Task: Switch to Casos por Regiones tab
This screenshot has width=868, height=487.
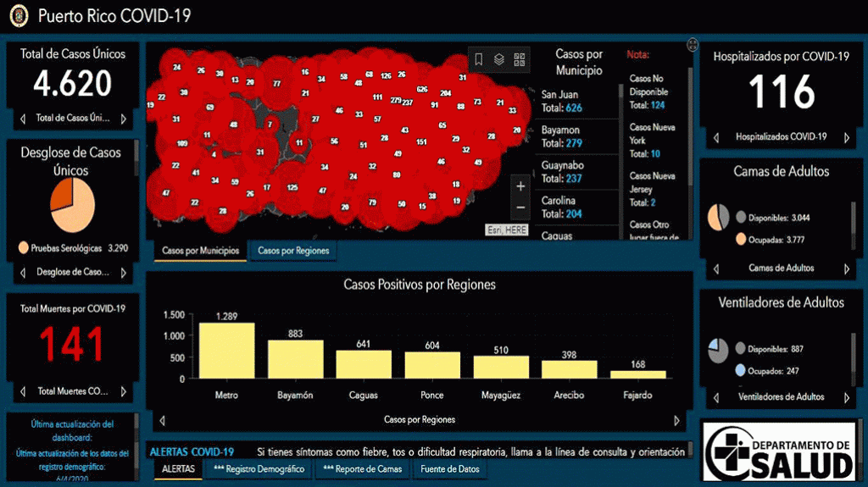Action: 293,251
